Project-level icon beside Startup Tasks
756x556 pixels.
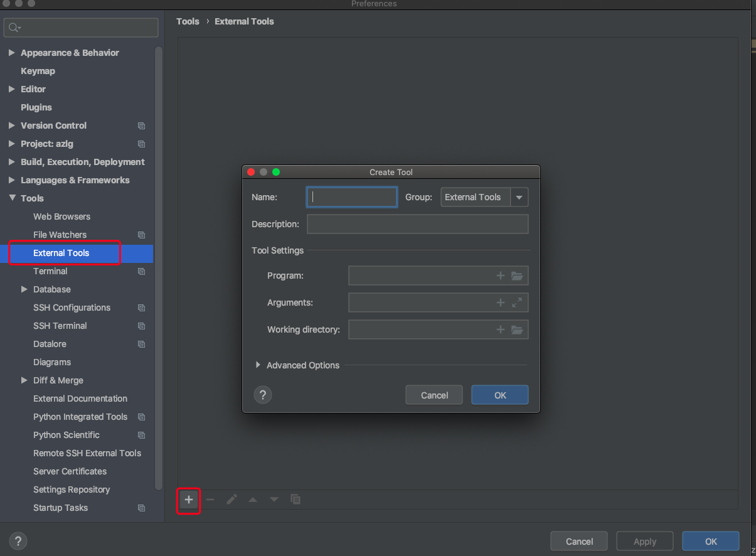[141, 508]
